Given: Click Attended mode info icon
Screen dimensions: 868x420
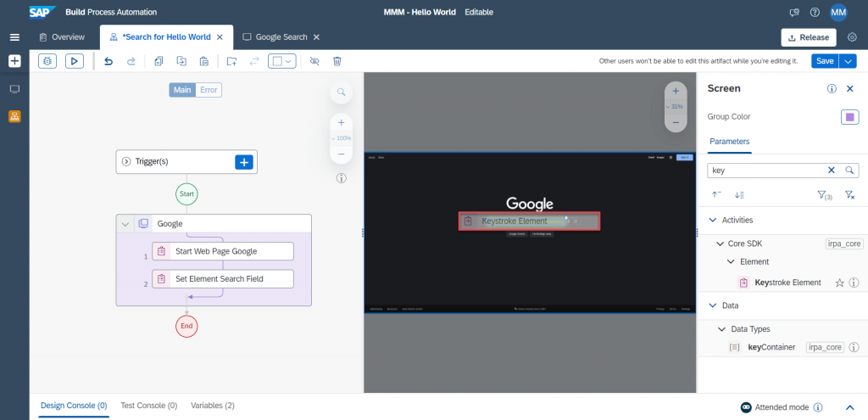Looking at the screenshot, I should (x=818, y=407).
